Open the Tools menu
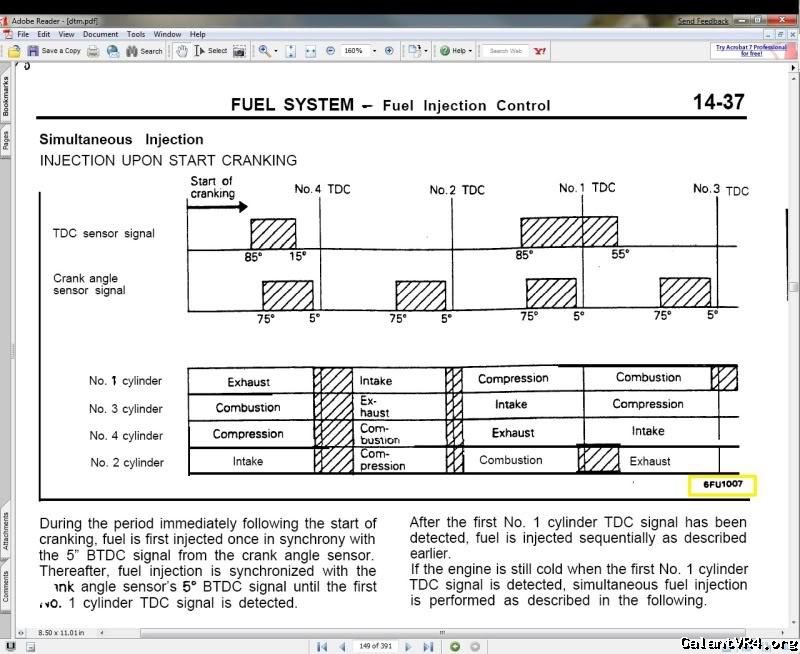The image size is (800, 654). (136, 34)
